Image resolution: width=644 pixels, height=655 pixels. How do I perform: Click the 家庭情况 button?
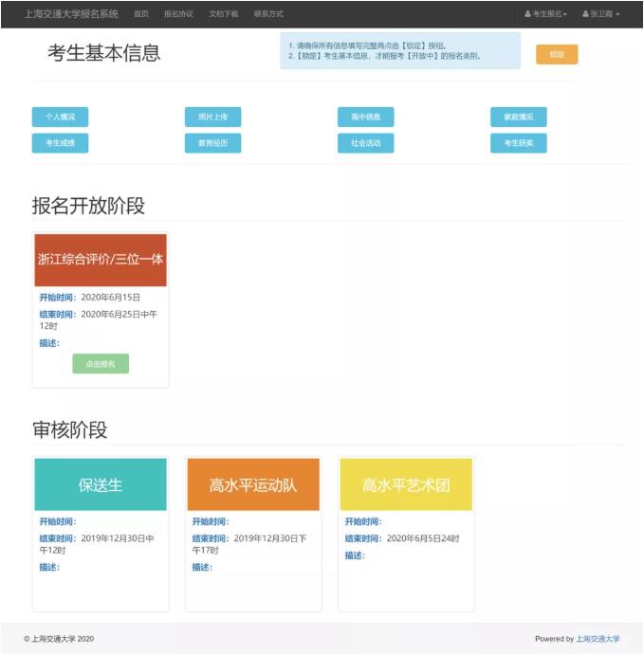518,118
